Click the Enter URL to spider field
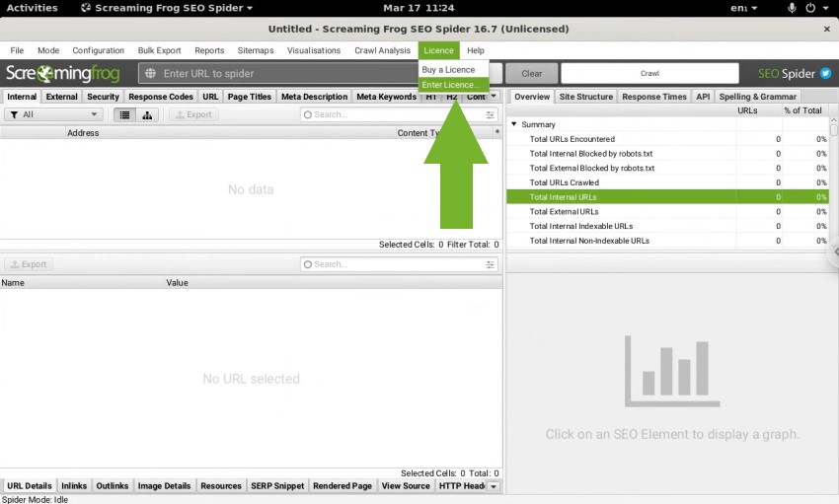Viewport: 839px width, 504px height. [286, 74]
